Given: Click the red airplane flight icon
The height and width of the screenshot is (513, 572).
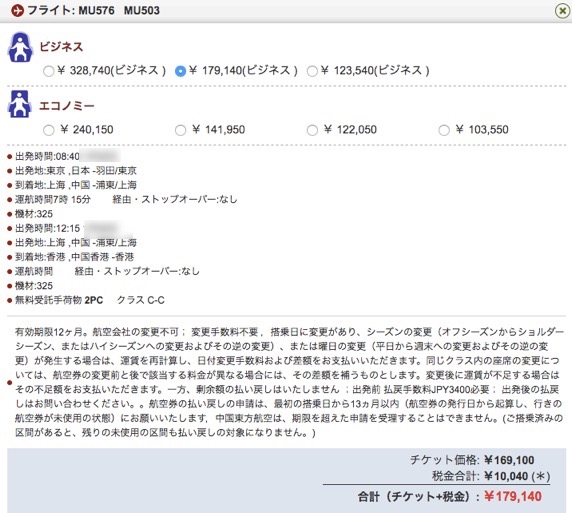Looking at the screenshot, I should click(x=17, y=11).
